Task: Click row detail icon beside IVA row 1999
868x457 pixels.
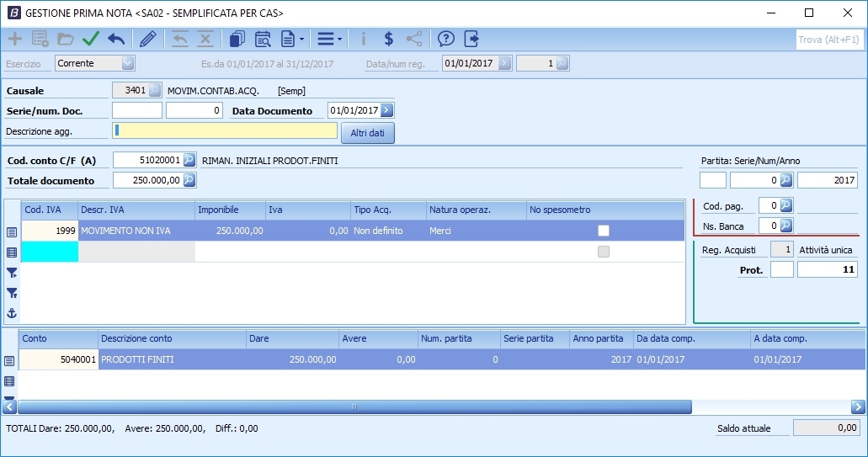Action: (x=12, y=232)
